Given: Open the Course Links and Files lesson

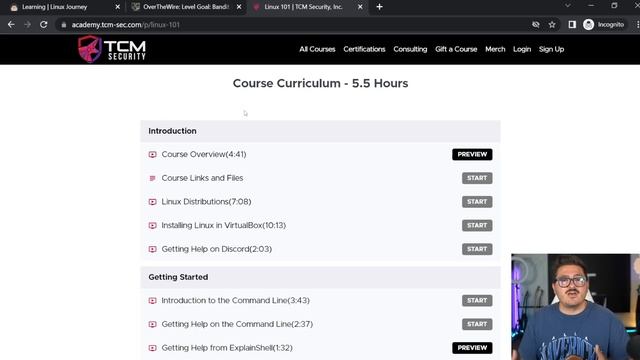Looking at the screenshot, I should pos(202,178).
